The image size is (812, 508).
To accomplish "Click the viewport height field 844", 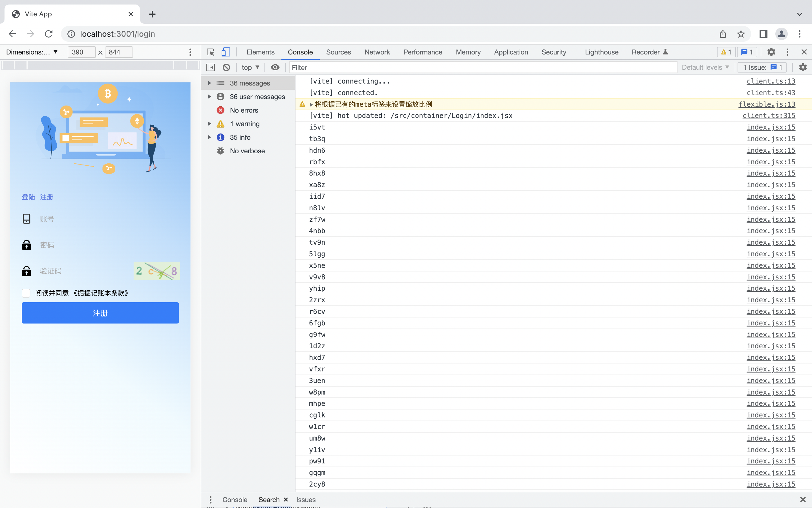I will click(x=119, y=52).
